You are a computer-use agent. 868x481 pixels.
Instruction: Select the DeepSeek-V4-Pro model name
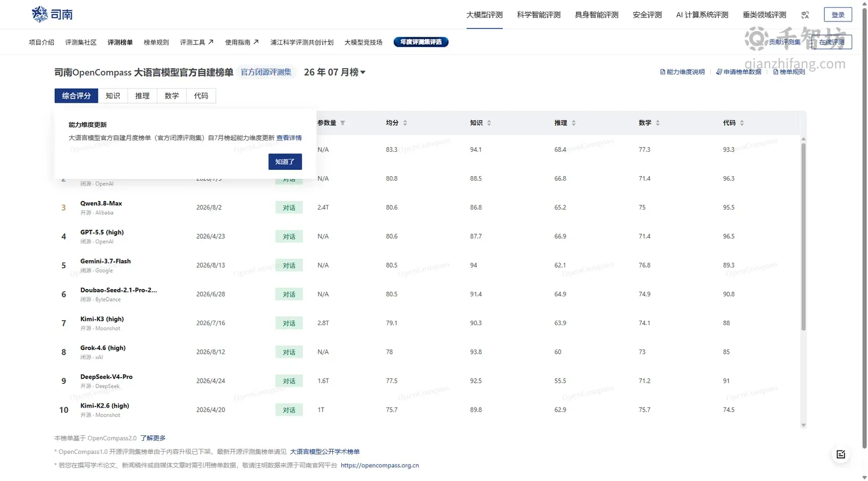(x=106, y=377)
